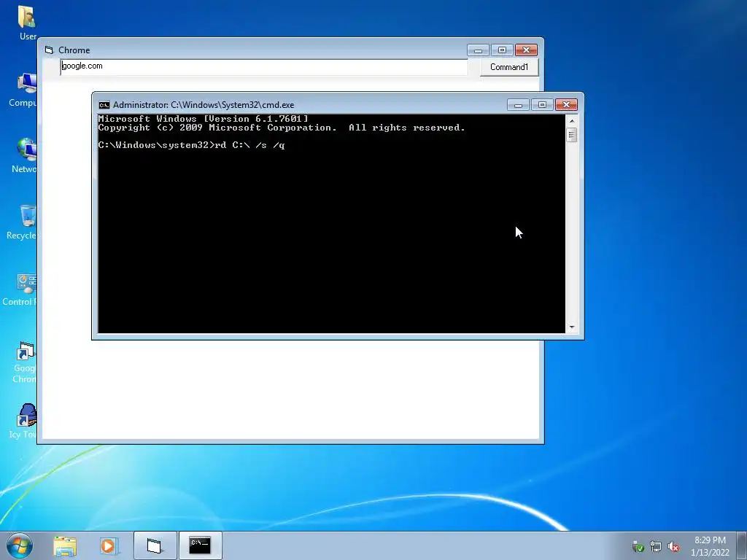Click the Show Desktop strip on the taskbar
This screenshot has height=560, width=747.
(742, 545)
